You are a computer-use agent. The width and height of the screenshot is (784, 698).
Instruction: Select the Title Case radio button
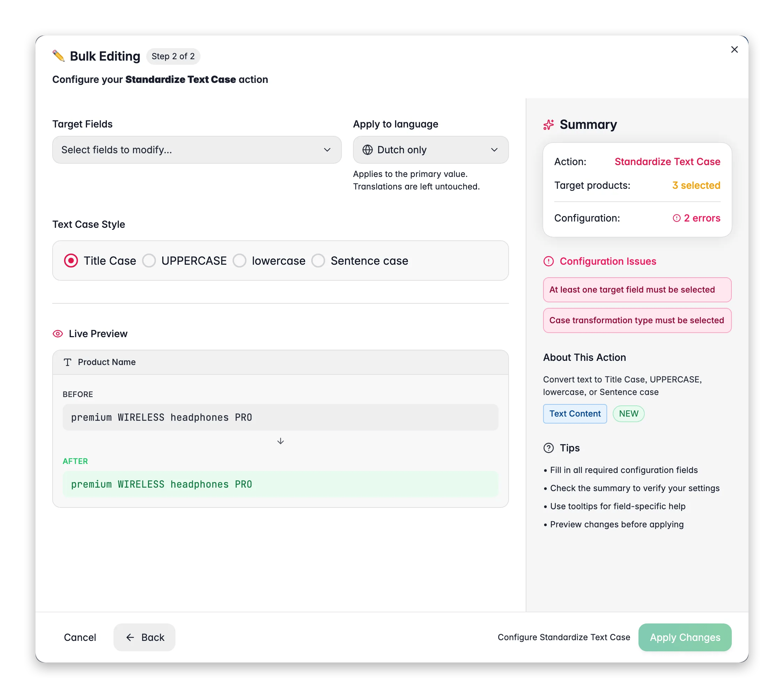click(x=71, y=261)
